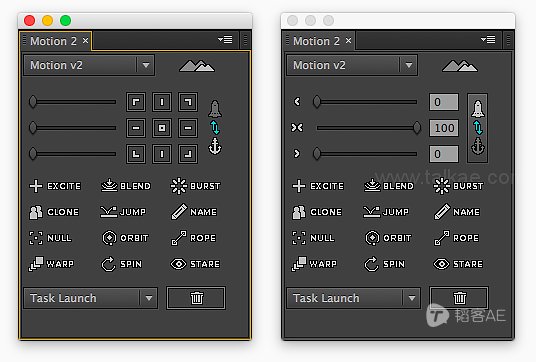
Task: Click trash delete button in right panel
Action: tap(459, 298)
